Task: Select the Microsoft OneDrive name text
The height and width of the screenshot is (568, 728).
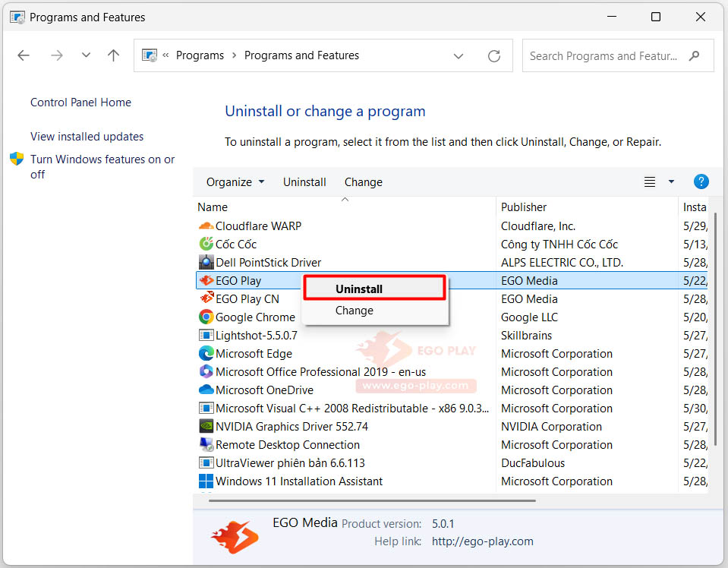Action: pyautogui.click(x=264, y=390)
